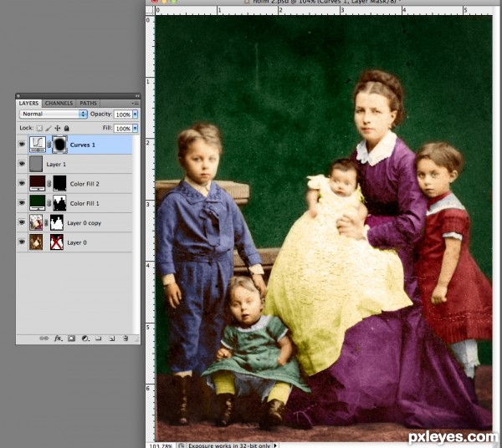Switch to the Paths tab
The width and height of the screenshot is (502, 448).
coord(88,104)
